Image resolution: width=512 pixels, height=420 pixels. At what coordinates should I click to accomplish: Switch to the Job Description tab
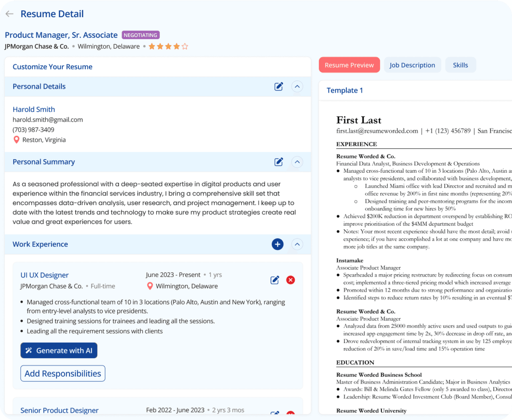coord(412,65)
